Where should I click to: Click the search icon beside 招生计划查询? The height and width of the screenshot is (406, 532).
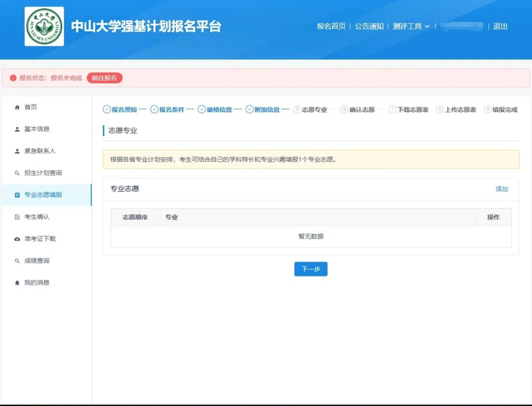click(17, 173)
